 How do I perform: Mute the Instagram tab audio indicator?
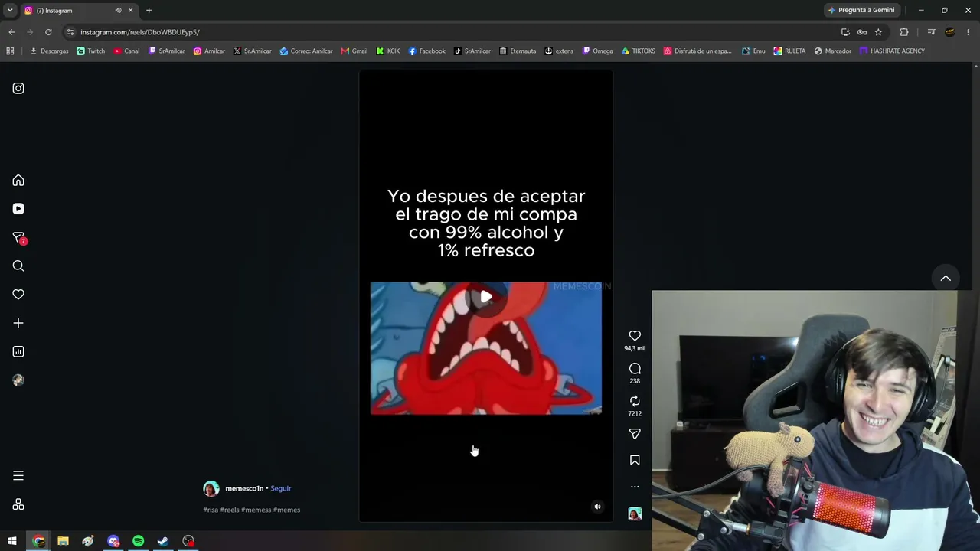point(118,11)
